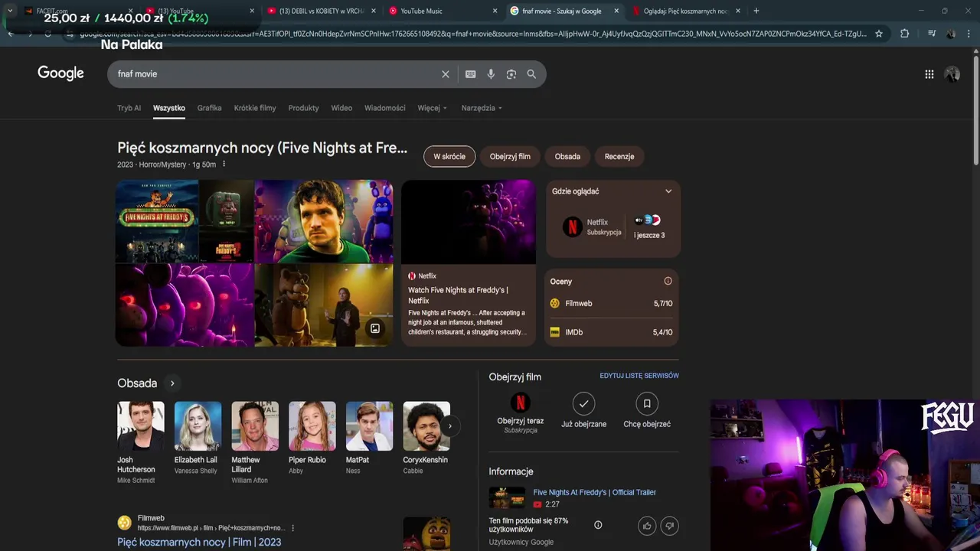Open Google Lens image search icon
The height and width of the screenshot is (551, 980).
click(x=511, y=74)
